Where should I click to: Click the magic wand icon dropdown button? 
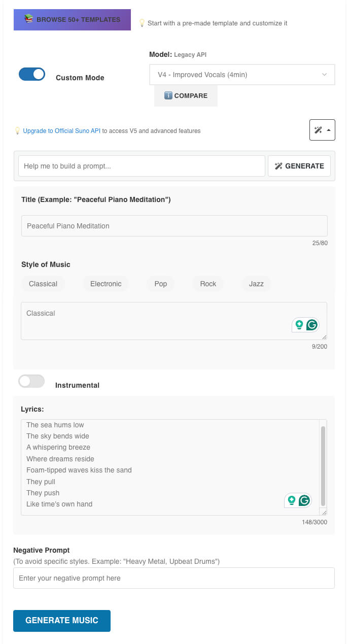319,130
